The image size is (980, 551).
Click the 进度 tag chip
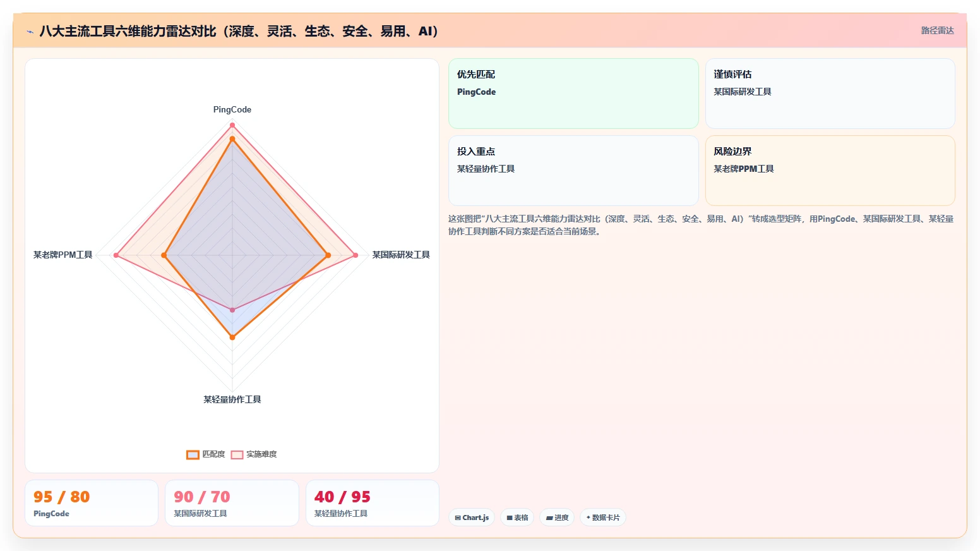pyautogui.click(x=557, y=518)
